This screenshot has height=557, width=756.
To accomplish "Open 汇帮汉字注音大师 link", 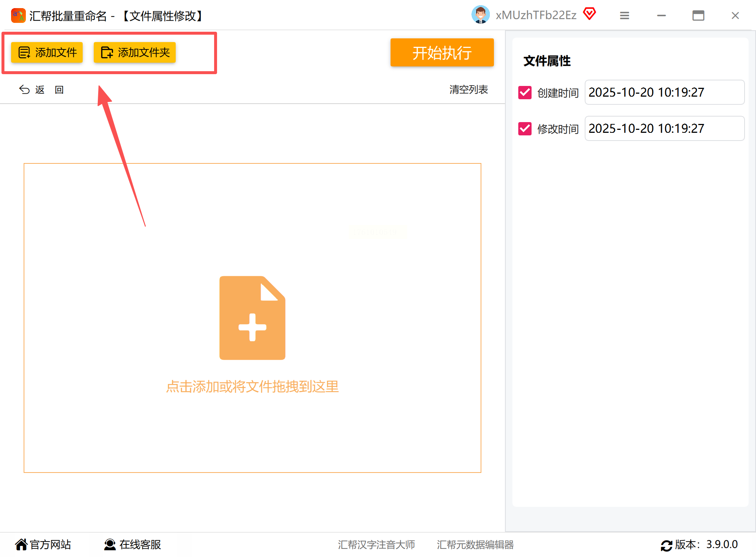I will [376, 545].
